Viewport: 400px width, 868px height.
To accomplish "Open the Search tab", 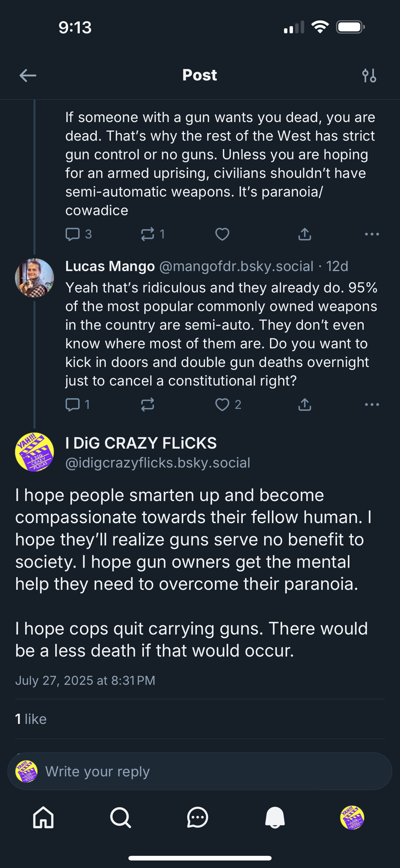I will point(121,818).
